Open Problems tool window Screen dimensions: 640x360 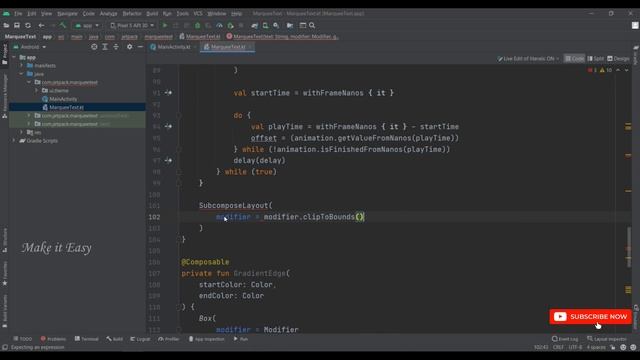click(53, 339)
